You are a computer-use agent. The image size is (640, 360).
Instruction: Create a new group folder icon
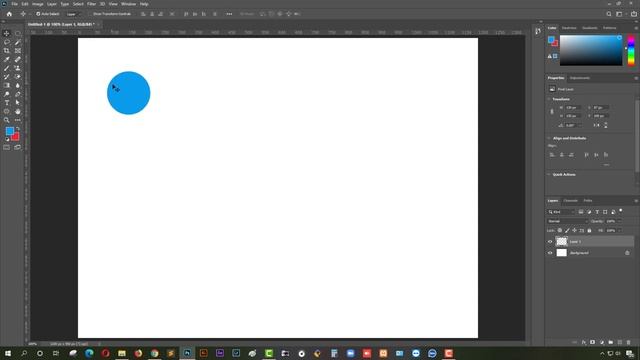(x=611, y=342)
